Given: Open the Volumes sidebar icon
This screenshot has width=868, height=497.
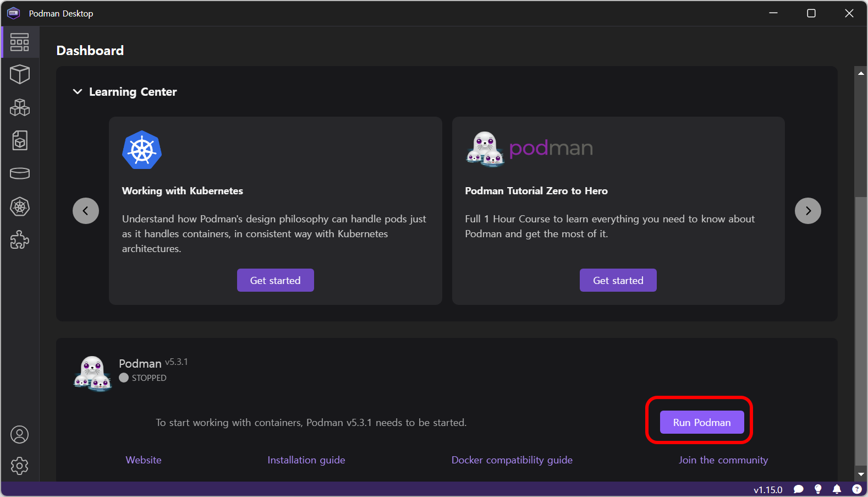Looking at the screenshot, I should (x=20, y=173).
